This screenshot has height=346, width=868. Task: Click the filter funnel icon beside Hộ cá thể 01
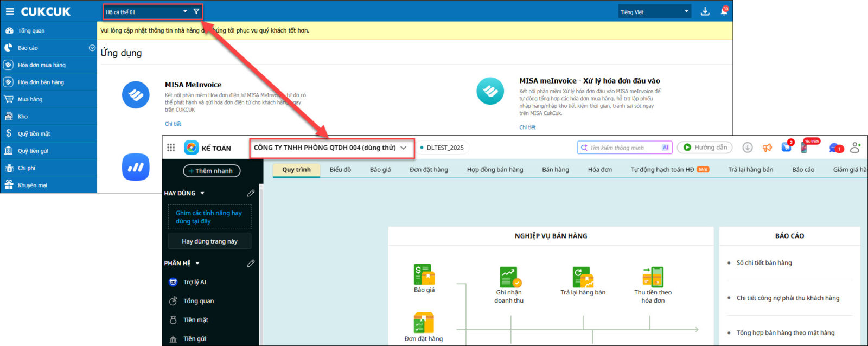(x=196, y=11)
